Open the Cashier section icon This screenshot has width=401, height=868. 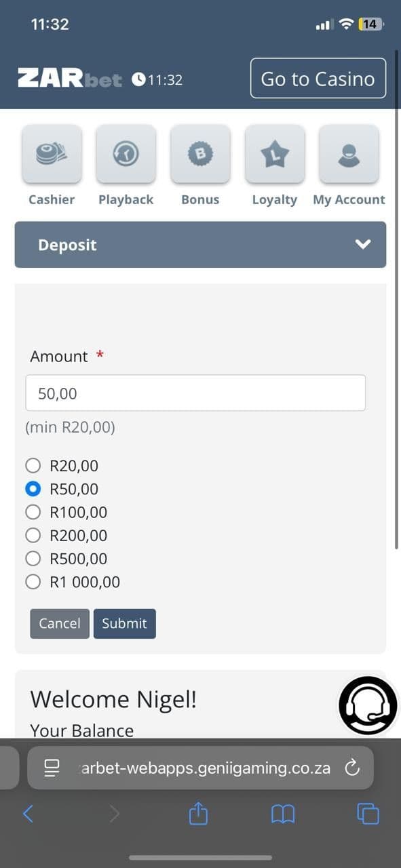click(52, 154)
